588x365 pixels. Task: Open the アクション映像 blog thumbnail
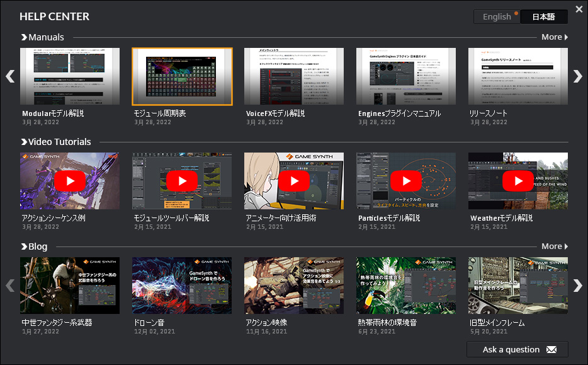click(294, 286)
